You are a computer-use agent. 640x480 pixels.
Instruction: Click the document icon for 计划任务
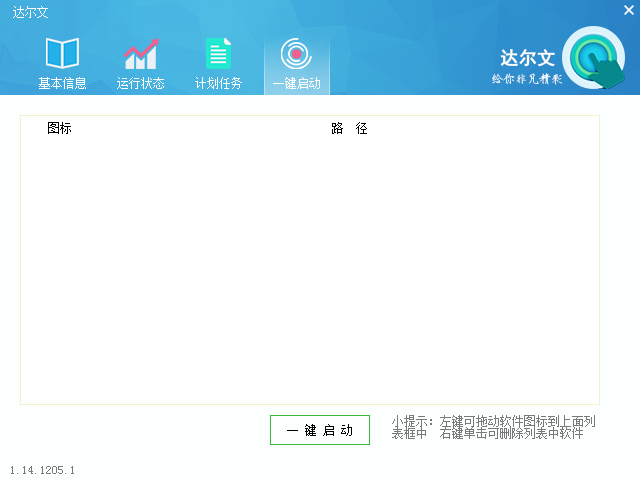click(x=218, y=53)
